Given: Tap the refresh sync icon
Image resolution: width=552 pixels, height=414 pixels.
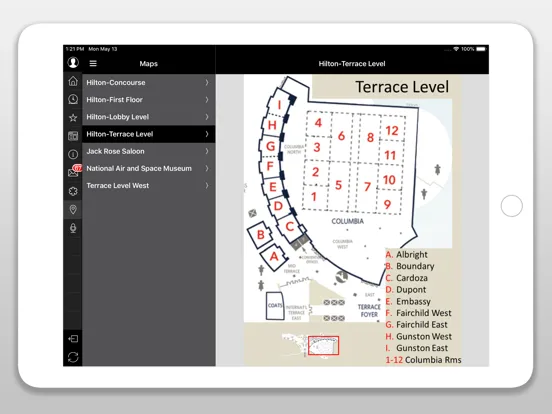Looking at the screenshot, I should (x=73, y=357).
